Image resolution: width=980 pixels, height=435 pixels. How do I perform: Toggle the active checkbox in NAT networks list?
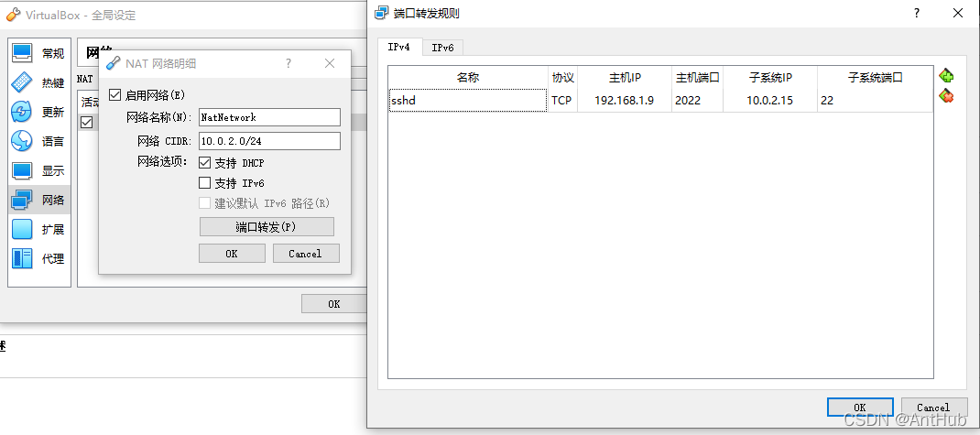click(x=87, y=122)
